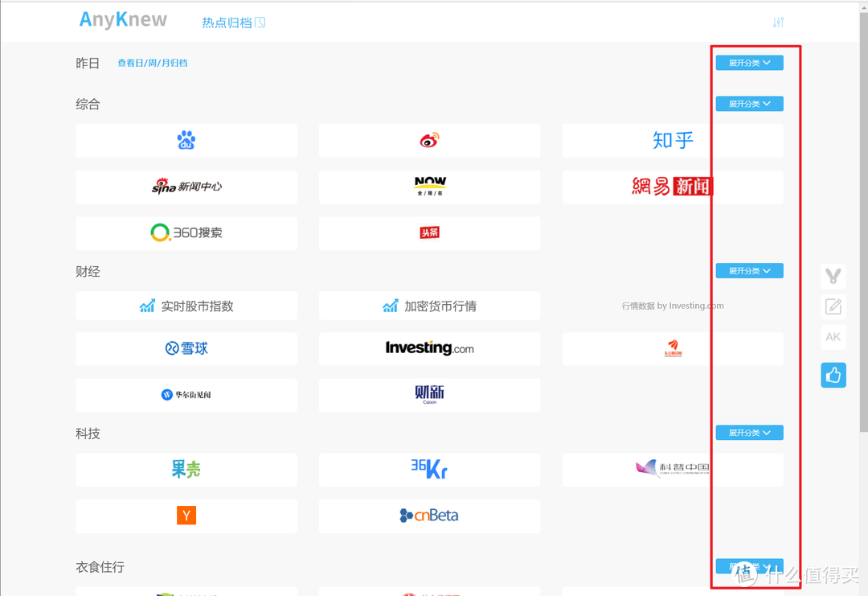The width and height of the screenshot is (868, 596).
Task: Click the settings sliders icon in header
Action: (x=778, y=23)
